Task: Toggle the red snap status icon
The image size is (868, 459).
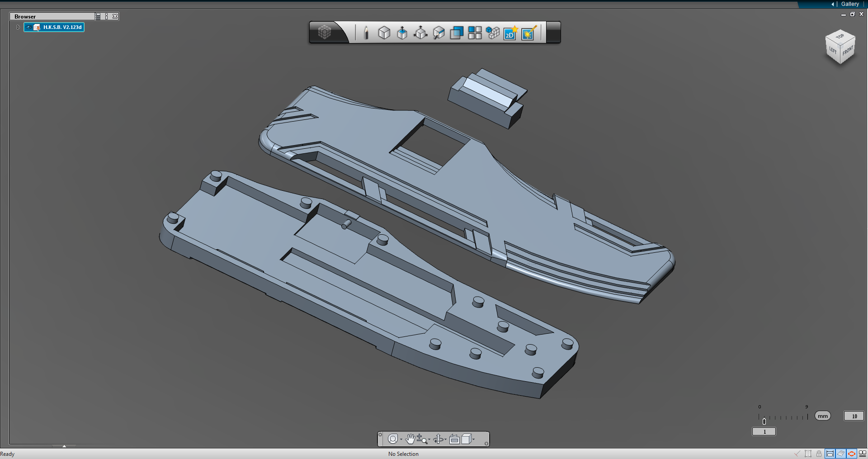Action: coord(852,454)
